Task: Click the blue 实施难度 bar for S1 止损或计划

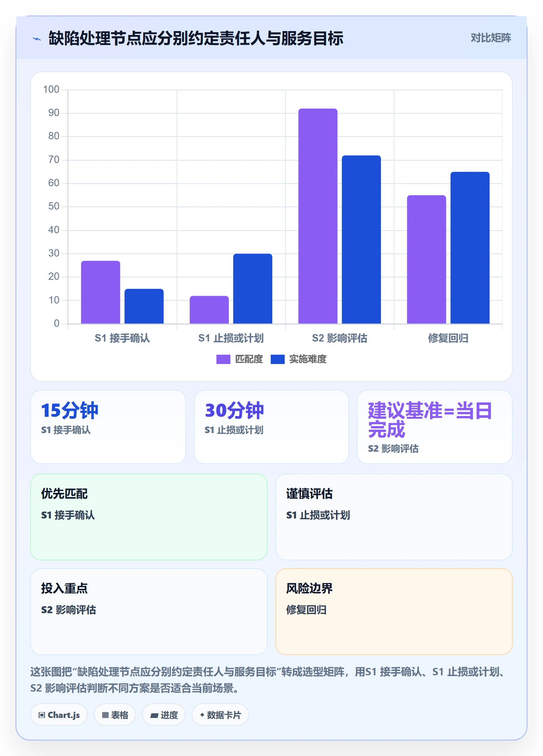Action: tap(252, 288)
